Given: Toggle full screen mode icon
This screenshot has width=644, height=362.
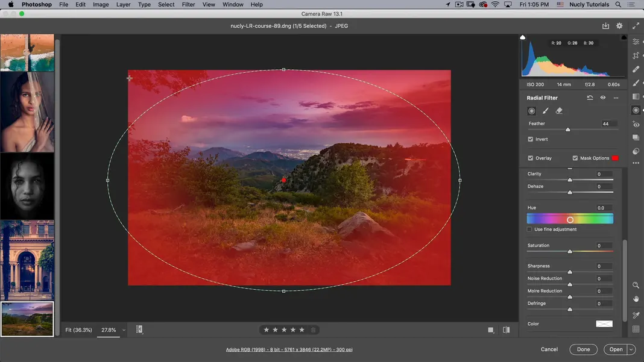Looking at the screenshot, I should click(636, 26).
